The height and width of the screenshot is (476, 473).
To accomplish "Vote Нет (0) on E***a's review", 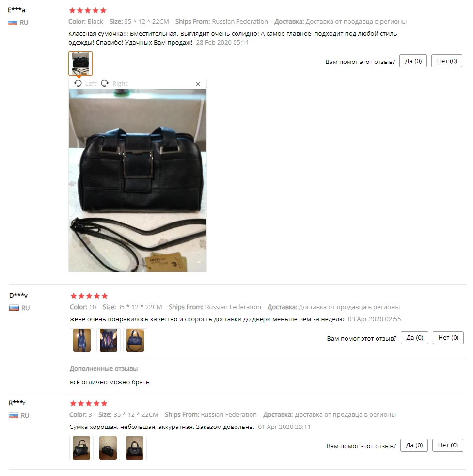I will (447, 61).
